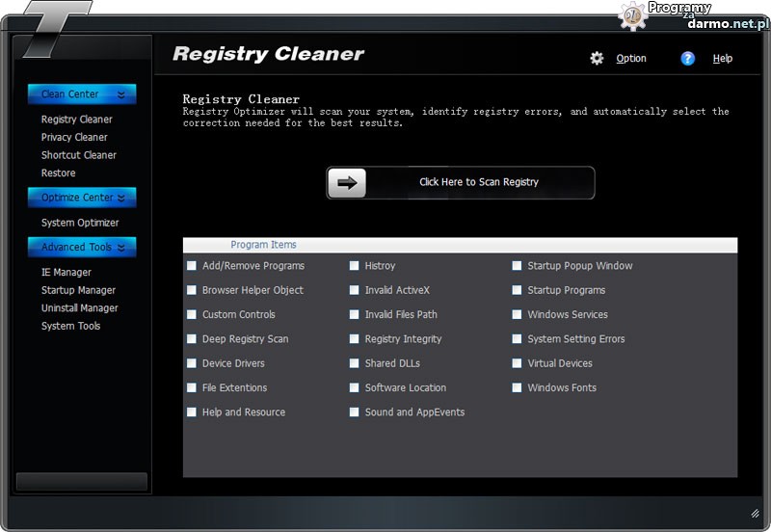Check the Shared DLLs option

tap(354, 363)
